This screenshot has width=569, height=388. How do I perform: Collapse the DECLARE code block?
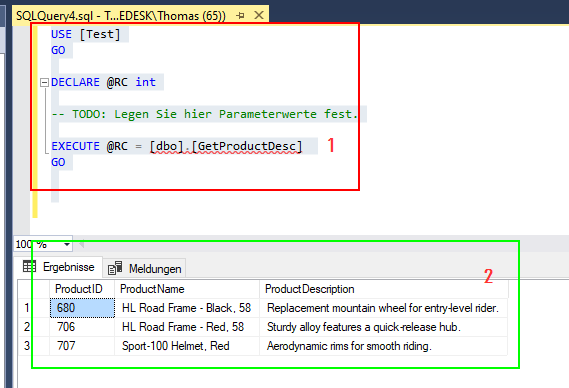point(44,82)
